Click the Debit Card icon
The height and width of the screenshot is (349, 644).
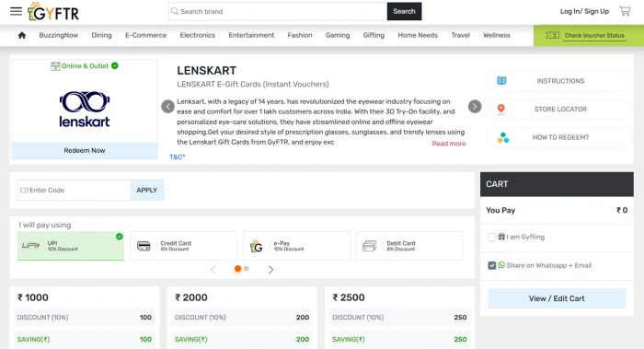tap(370, 246)
